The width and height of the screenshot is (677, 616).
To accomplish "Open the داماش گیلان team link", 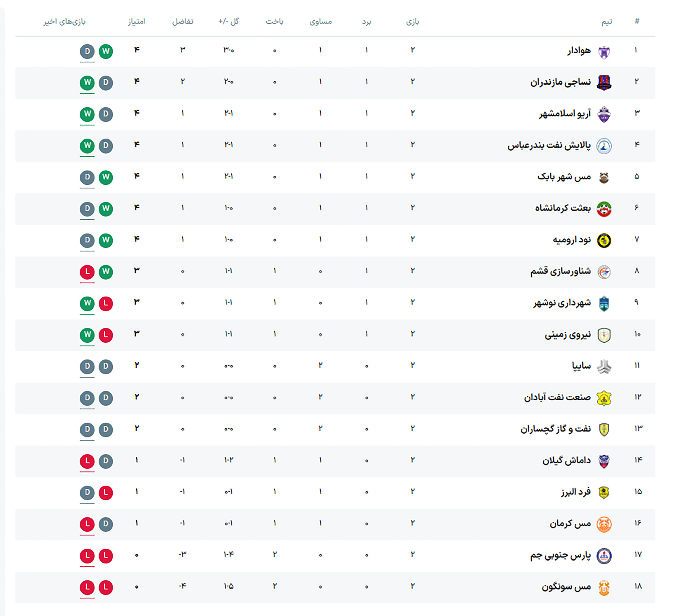I will 566,461.
